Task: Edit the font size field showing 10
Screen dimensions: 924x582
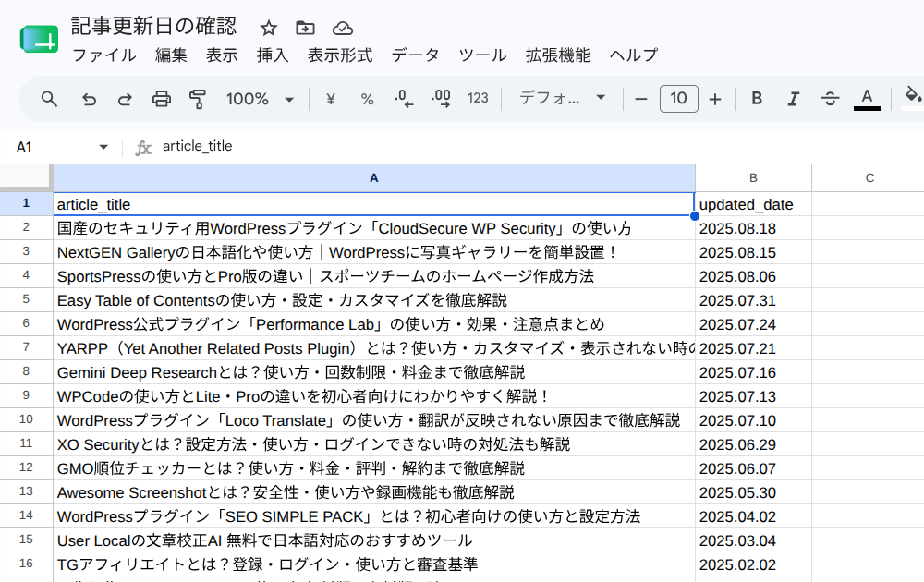Action: coord(679,98)
